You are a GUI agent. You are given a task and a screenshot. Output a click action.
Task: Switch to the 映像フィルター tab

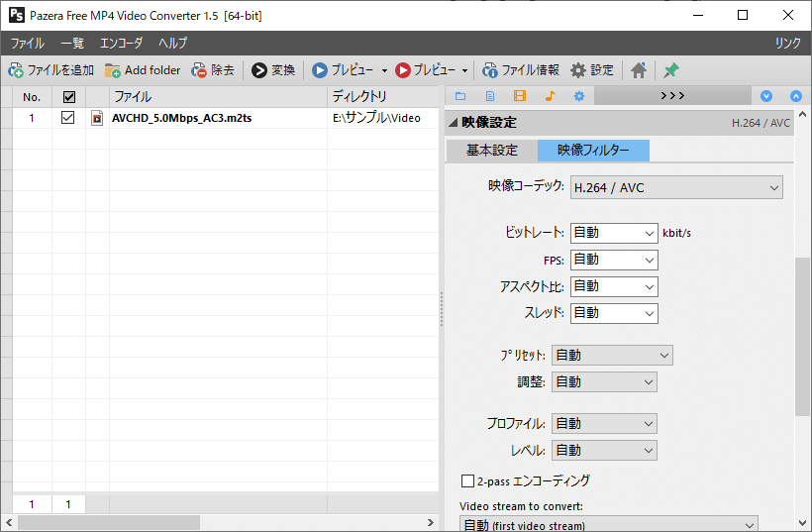[x=593, y=151]
